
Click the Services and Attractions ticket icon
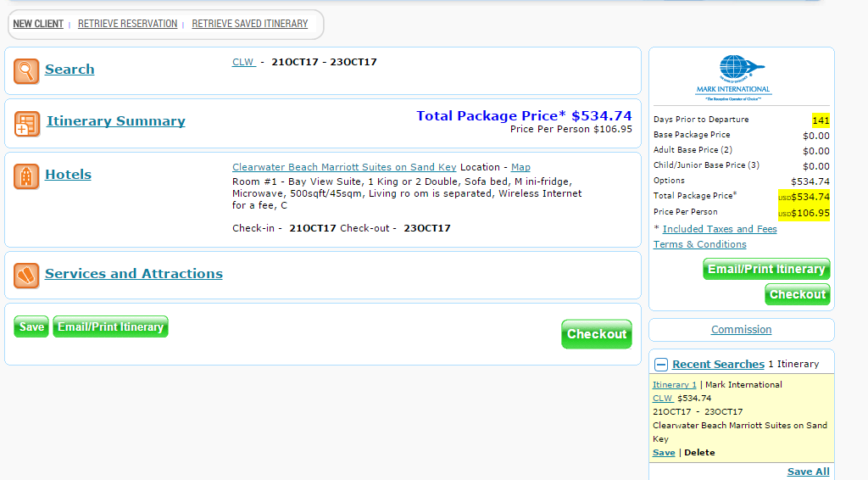point(26,275)
